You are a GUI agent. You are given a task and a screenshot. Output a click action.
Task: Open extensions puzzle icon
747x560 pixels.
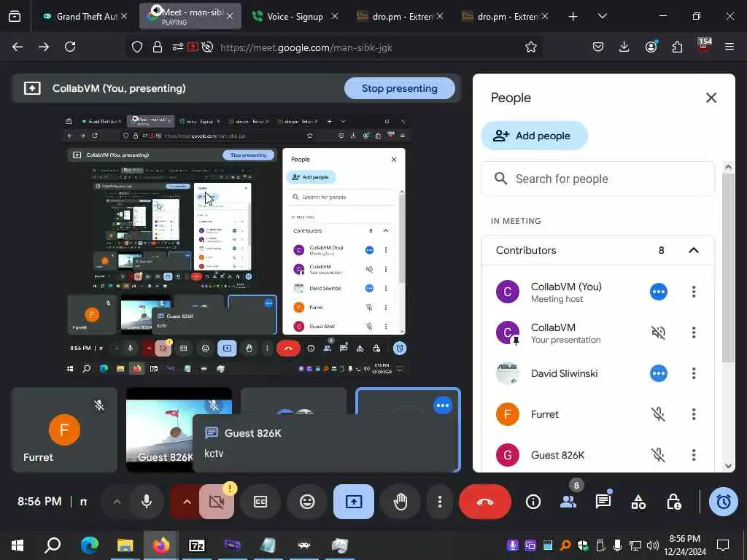(677, 47)
